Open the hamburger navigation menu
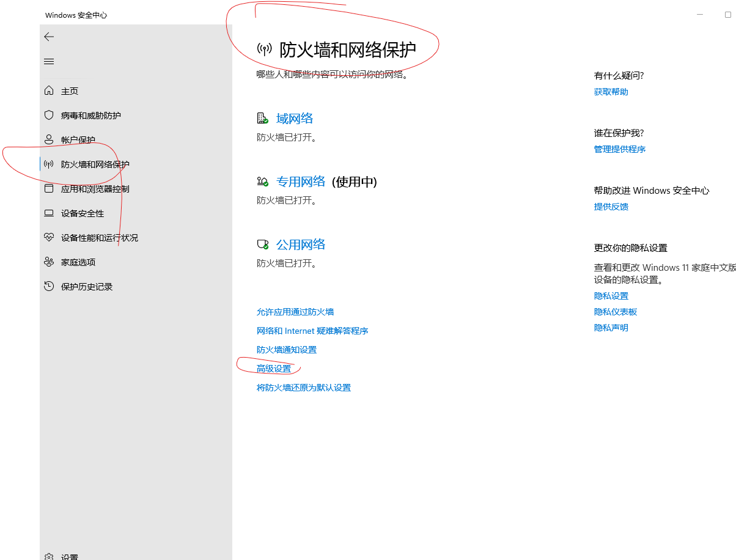The image size is (736, 560). click(49, 62)
